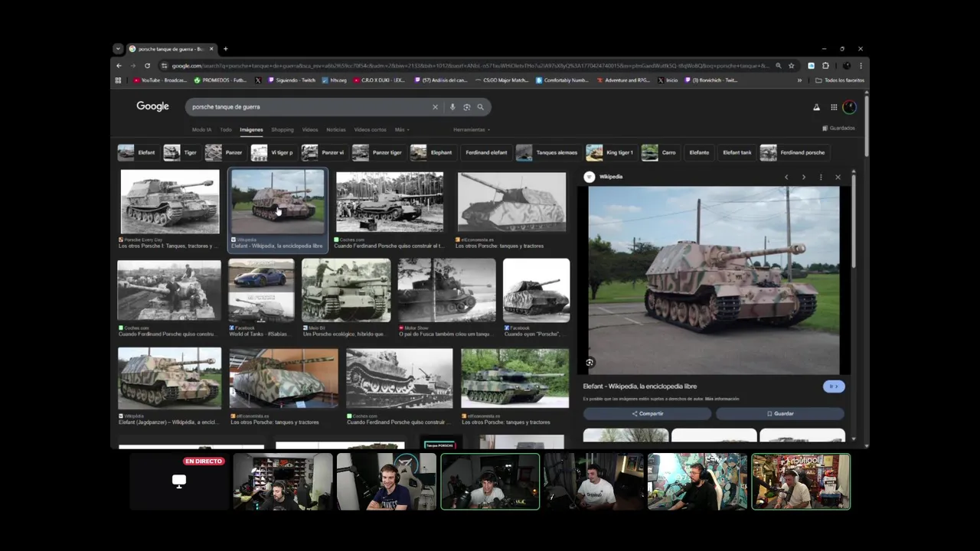Filter images by the Elefant tank chip

(737, 152)
